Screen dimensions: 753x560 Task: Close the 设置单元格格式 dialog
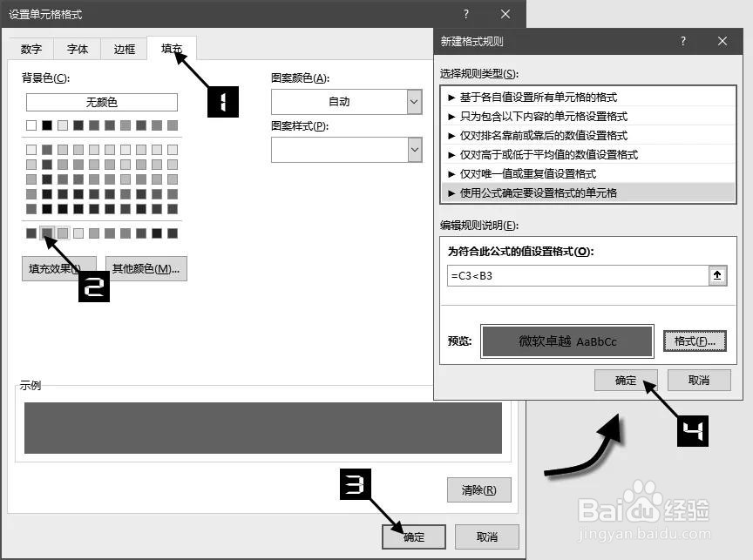pos(505,15)
